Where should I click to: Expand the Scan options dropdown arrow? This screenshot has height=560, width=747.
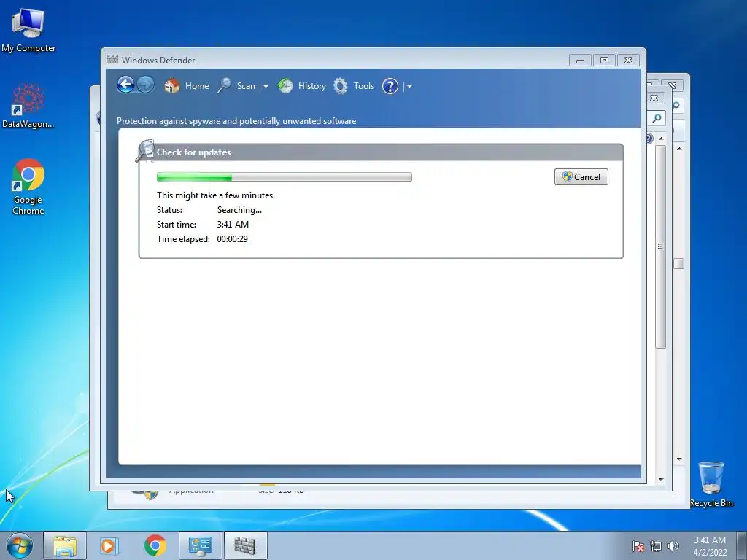click(266, 86)
